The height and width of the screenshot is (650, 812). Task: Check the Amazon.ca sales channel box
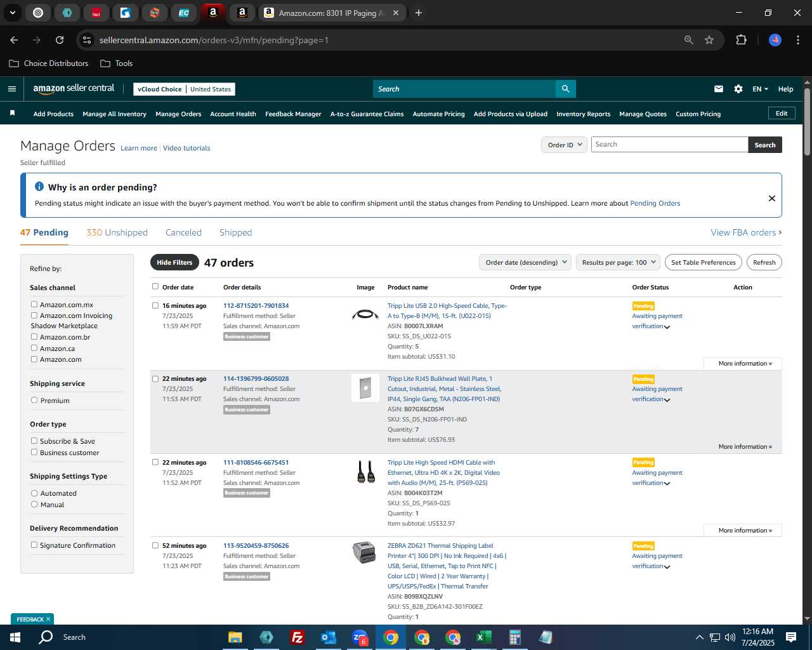(x=34, y=348)
